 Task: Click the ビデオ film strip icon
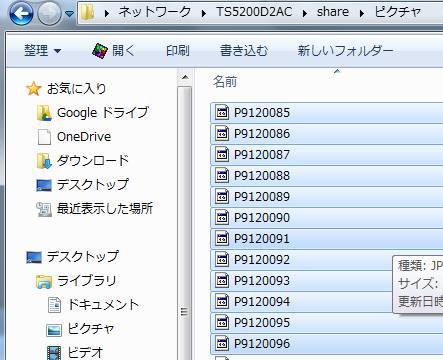pos(54,353)
